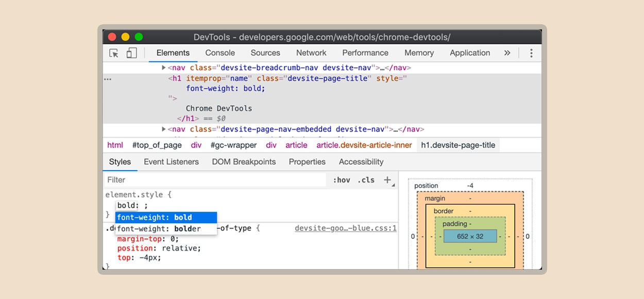
Task: Go to the Sources tab
Action: (265, 53)
